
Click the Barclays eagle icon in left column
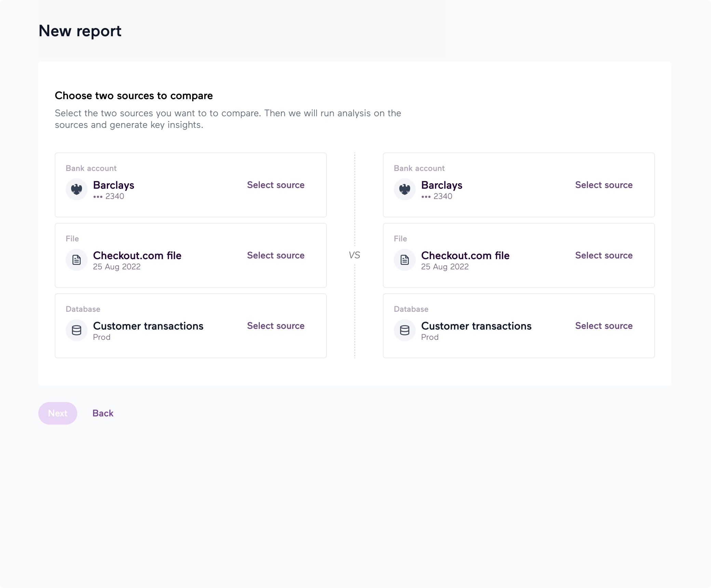tap(77, 189)
